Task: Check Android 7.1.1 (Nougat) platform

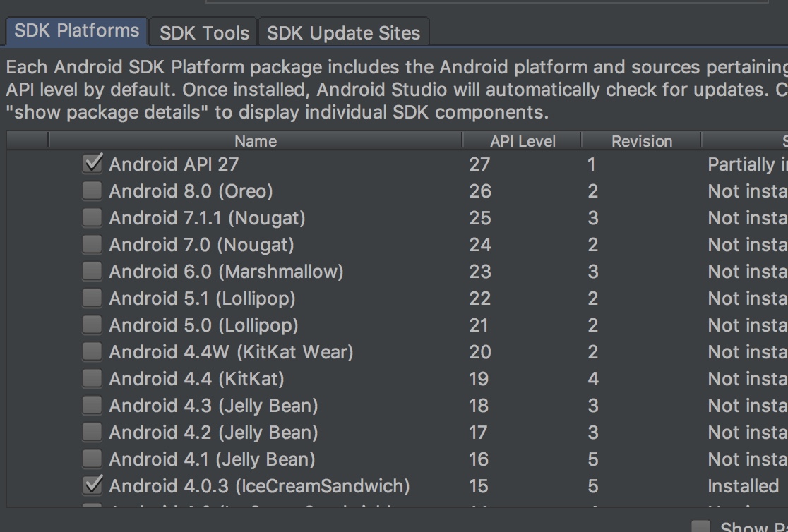Action: [92, 218]
